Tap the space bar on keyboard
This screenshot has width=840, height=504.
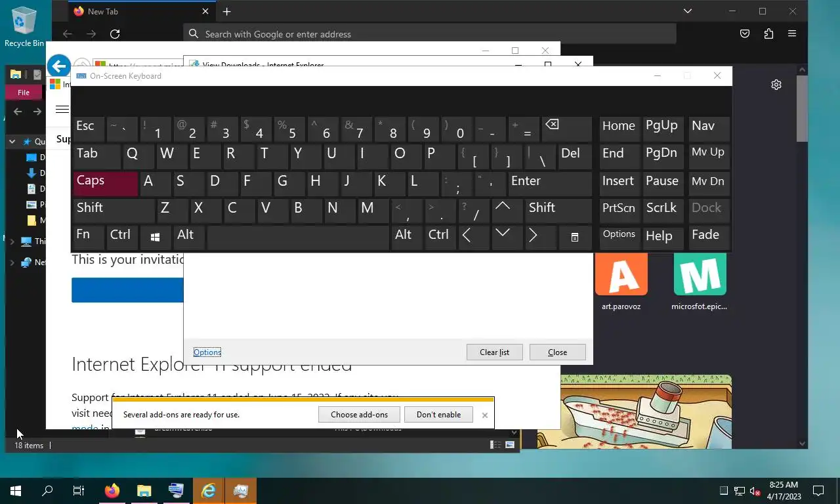pos(298,238)
